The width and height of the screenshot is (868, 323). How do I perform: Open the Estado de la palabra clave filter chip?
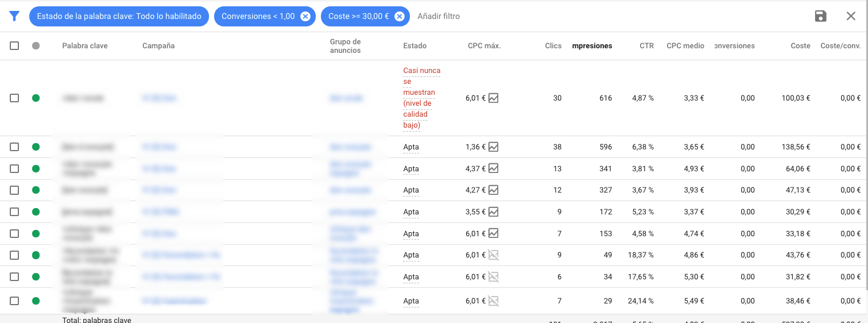[119, 16]
